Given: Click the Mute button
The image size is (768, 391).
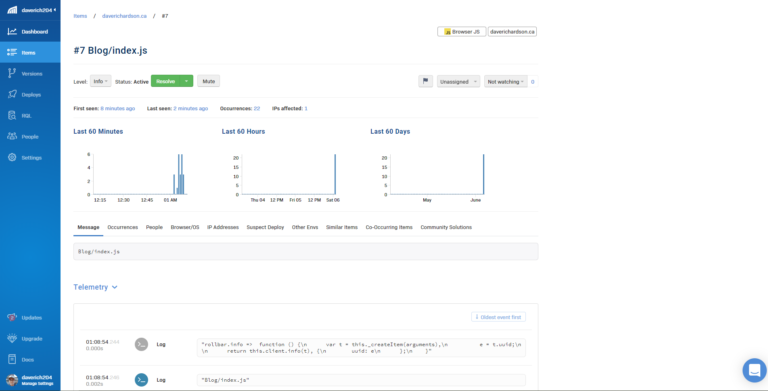Looking at the screenshot, I should pyautogui.click(x=209, y=81).
